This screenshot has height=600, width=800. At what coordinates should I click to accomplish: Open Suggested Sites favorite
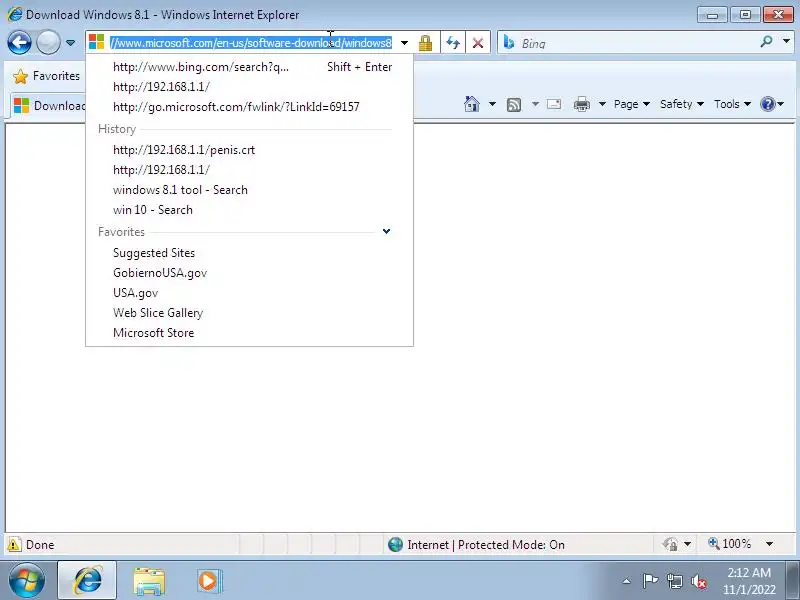point(249,253)
